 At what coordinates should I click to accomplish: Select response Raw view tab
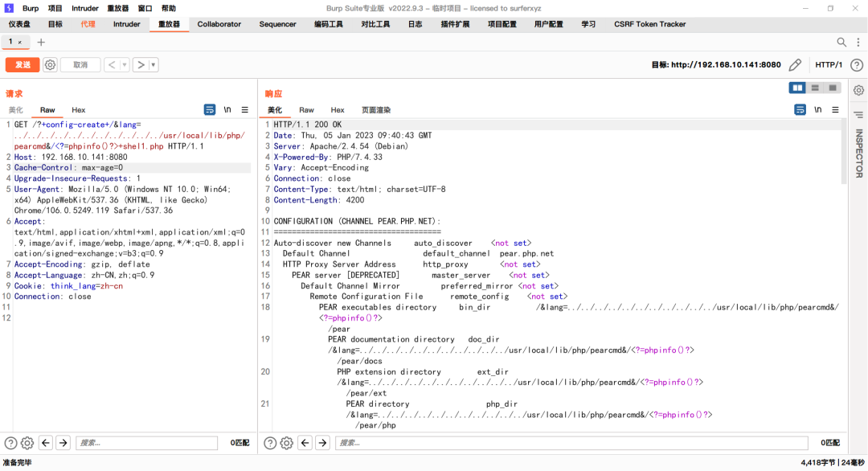[306, 110]
